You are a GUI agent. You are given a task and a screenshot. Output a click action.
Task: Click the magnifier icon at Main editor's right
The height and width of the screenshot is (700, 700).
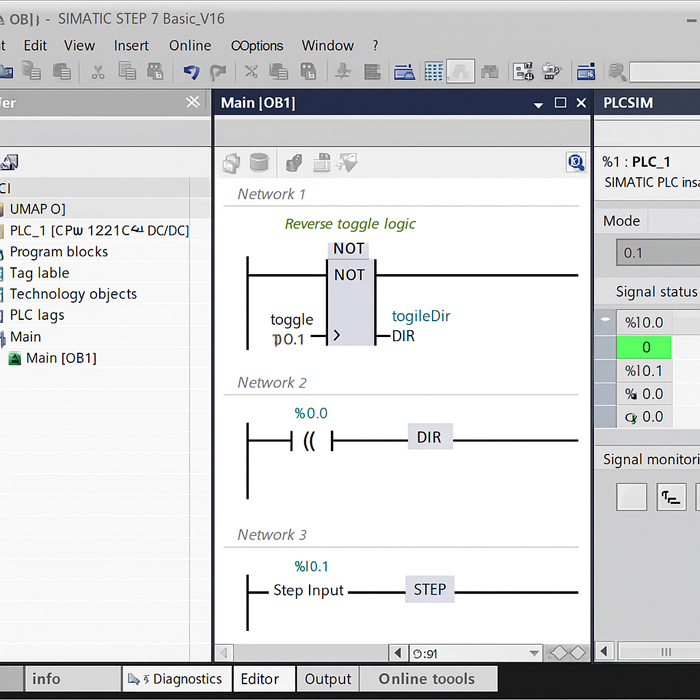coord(575,162)
